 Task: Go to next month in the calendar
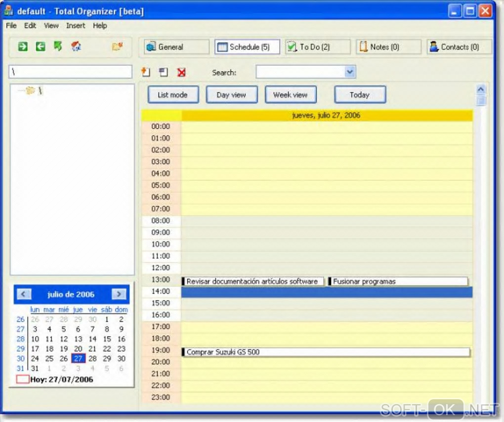click(119, 294)
